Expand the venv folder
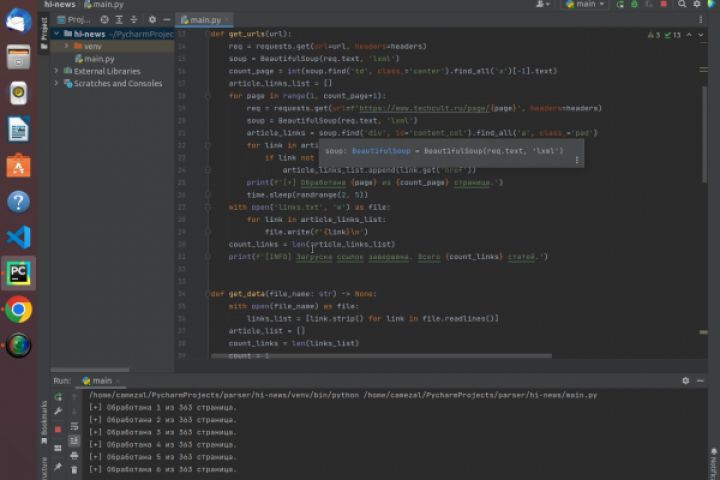This screenshot has height=480, width=720. tap(67, 46)
